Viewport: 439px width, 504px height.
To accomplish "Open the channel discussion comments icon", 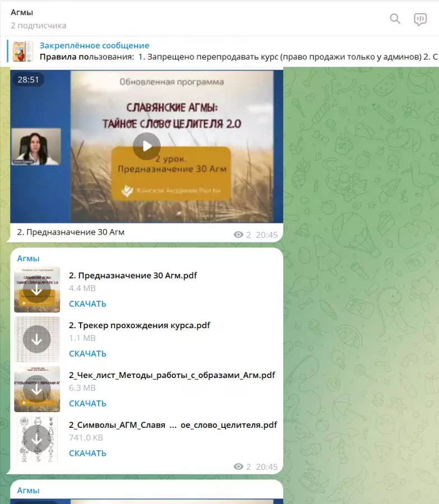I will pyautogui.click(x=420, y=19).
